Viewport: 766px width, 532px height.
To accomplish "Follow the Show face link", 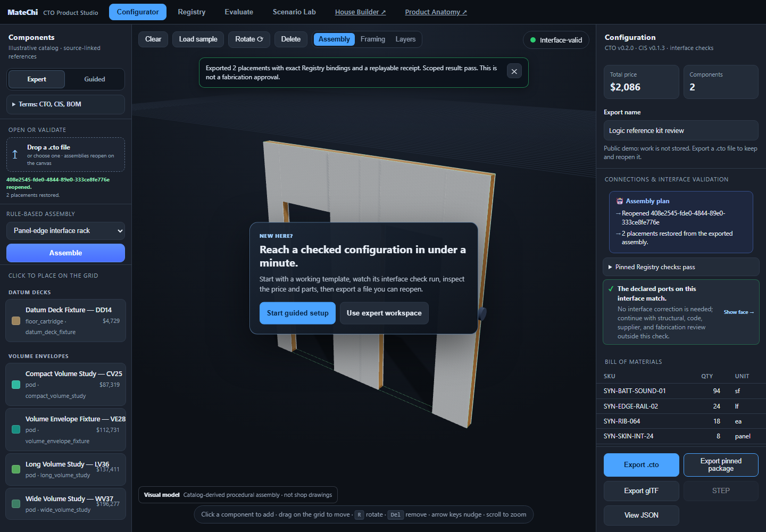I will 739,312.
